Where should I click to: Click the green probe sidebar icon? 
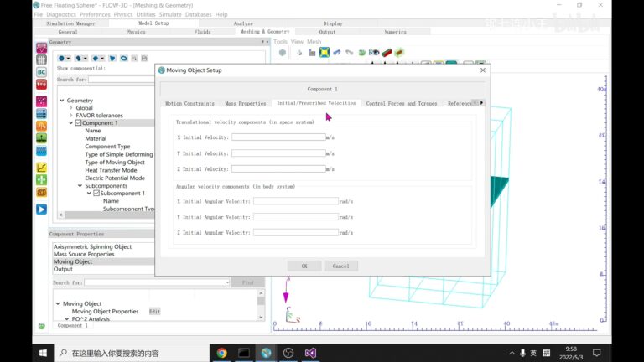41,138
